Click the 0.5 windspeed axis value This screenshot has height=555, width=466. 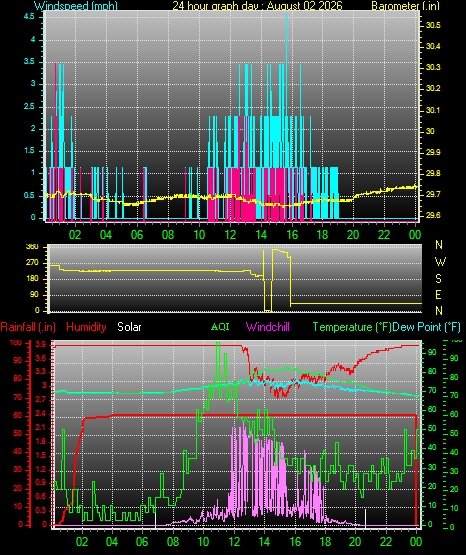pyautogui.click(x=30, y=195)
